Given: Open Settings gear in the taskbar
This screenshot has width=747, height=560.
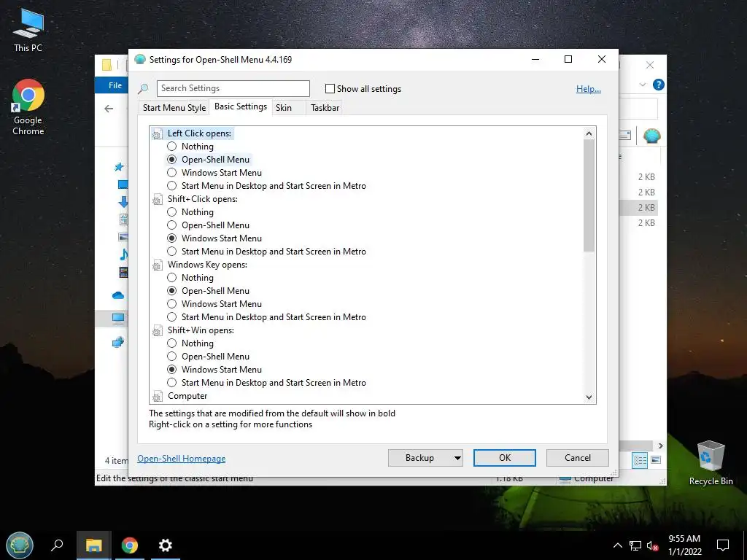Looking at the screenshot, I should [x=166, y=545].
